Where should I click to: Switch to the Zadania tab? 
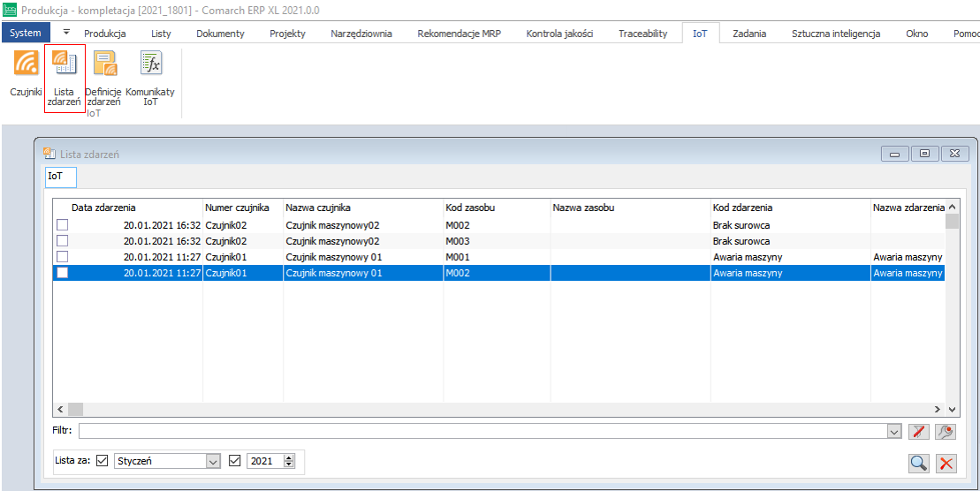[749, 34]
